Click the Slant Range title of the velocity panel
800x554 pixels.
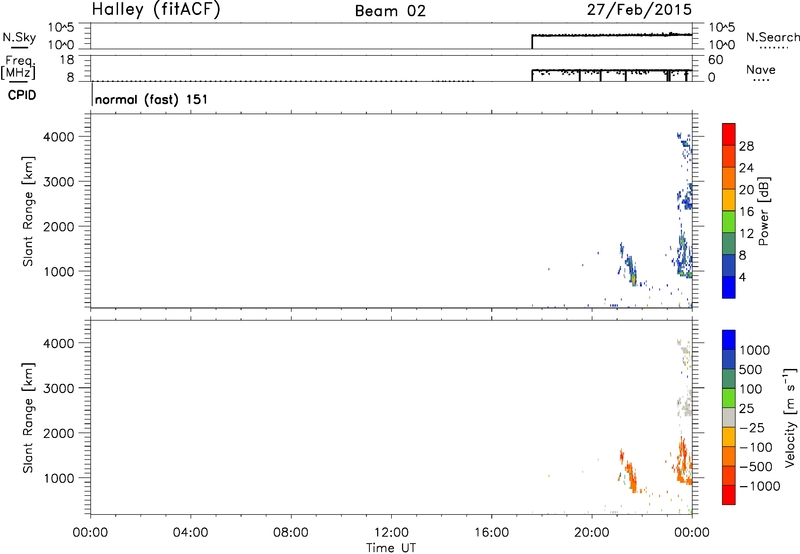tap(28, 418)
